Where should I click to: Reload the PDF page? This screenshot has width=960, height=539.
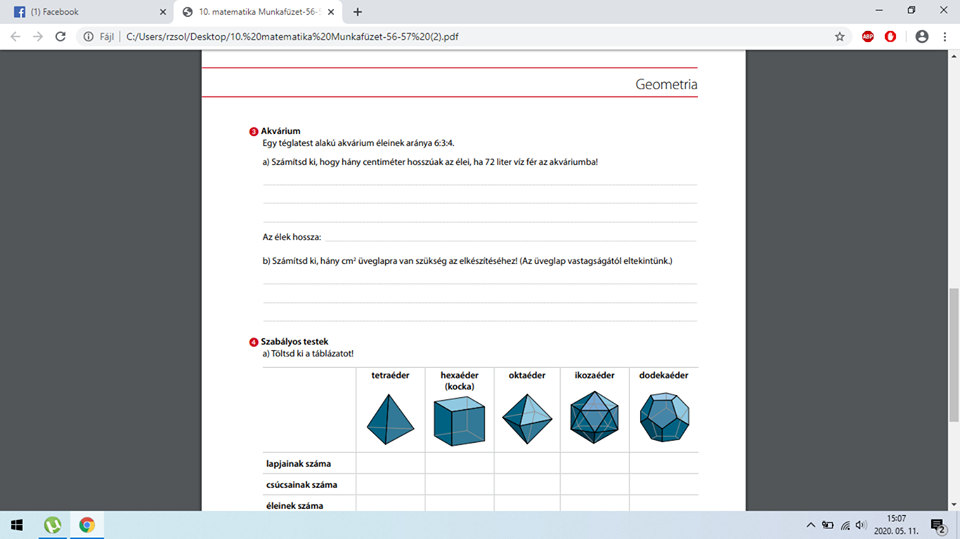tap(60, 36)
